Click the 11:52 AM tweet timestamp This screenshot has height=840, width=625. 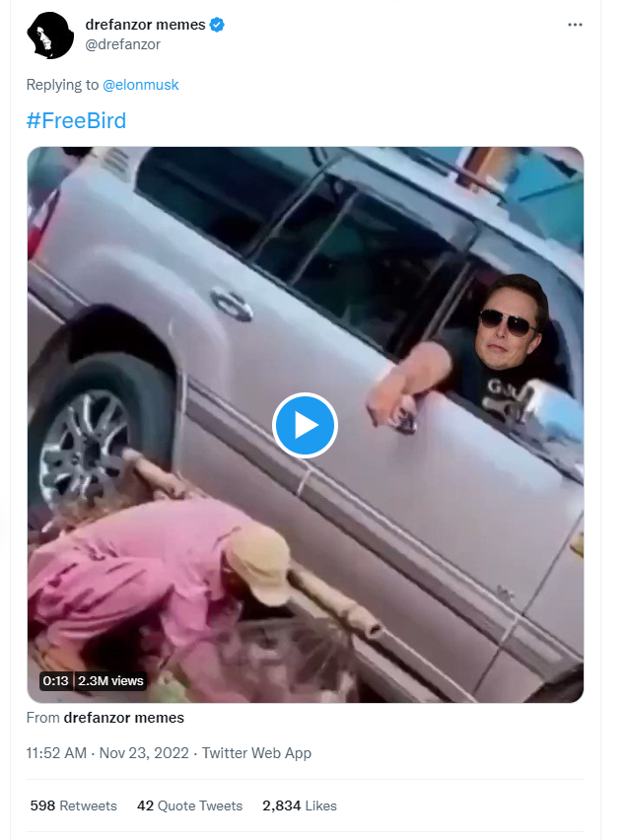[x=56, y=753]
